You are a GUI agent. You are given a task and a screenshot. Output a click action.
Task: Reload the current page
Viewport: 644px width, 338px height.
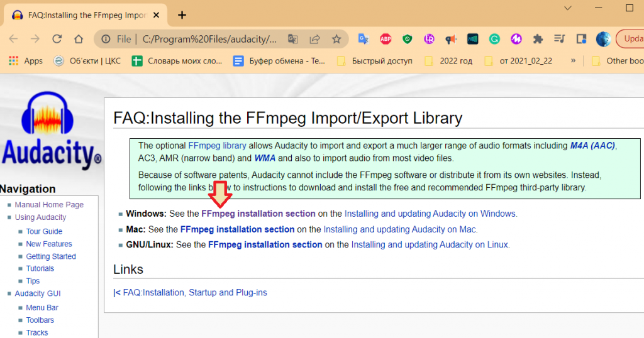(57, 39)
